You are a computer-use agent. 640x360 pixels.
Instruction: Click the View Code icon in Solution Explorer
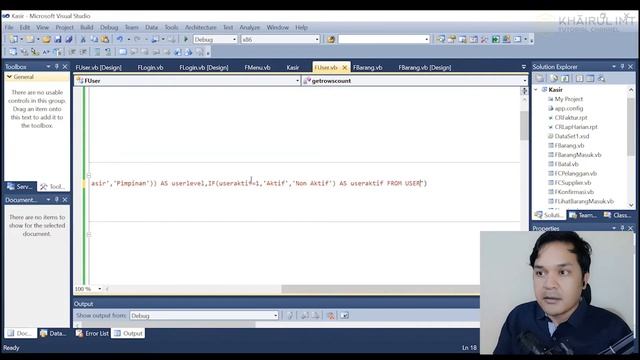click(x=579, y=78)
